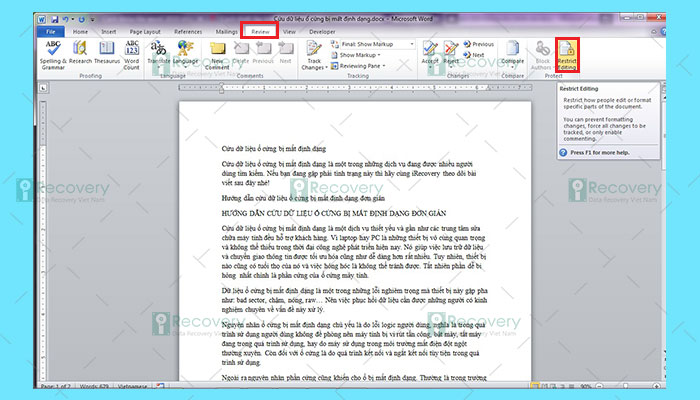
Task: Expand the Reviewing Pane dropdown arrow
Action: [x=383, y=66]
